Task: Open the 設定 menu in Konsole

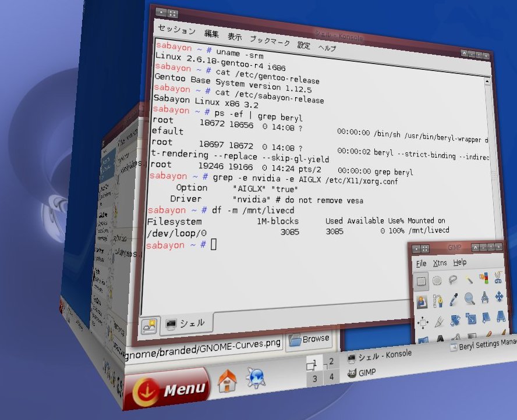Action: (x=304, y=45)
